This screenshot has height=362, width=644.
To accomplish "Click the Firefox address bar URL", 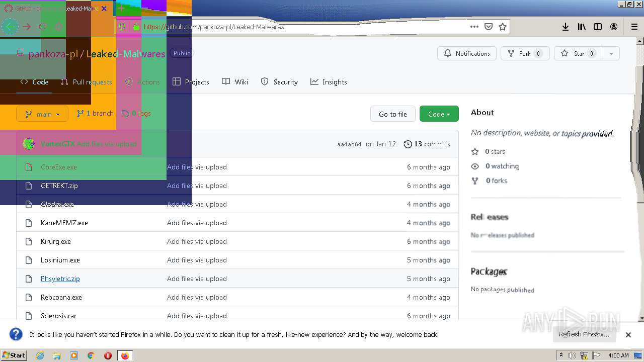I will [x=214, y=27].
